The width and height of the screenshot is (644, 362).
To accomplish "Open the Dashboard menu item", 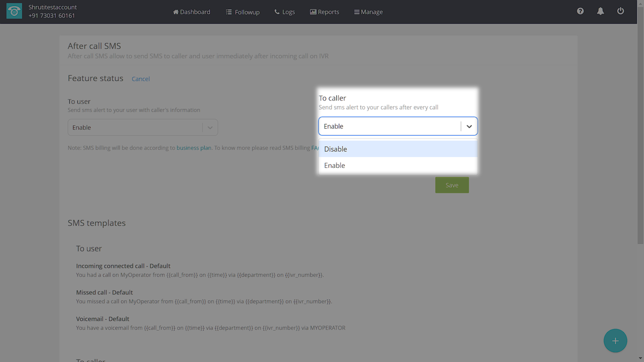I will coord(192,12).
